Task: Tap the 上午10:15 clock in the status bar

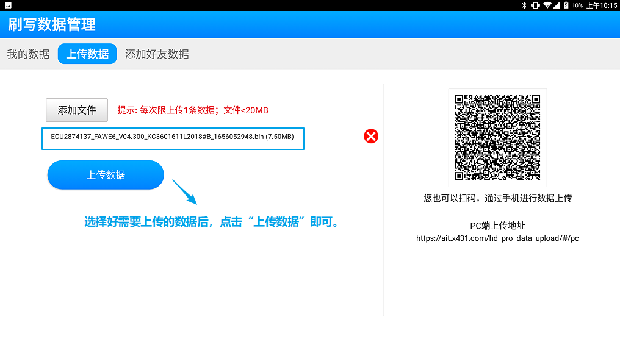Action: (x=602, y=5)
